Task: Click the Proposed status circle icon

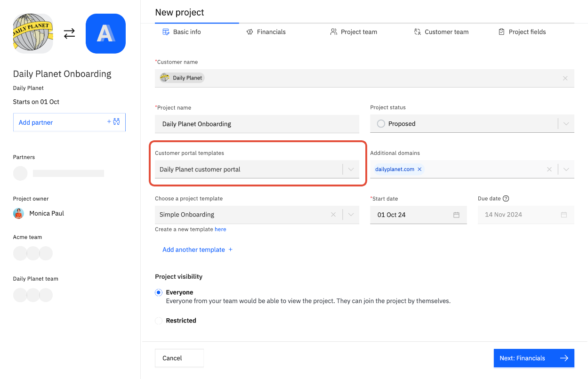Action: click(x=381, y=124)
